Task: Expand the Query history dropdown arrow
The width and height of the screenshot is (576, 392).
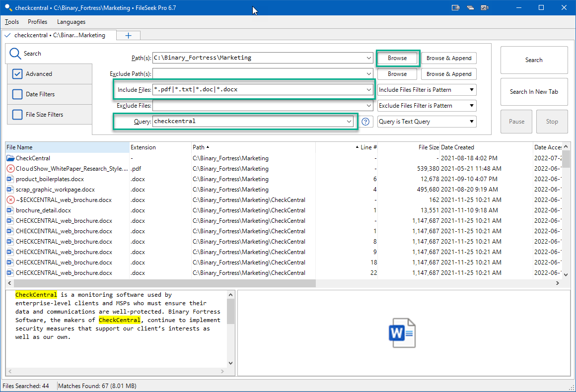Action: click(349, 122)
